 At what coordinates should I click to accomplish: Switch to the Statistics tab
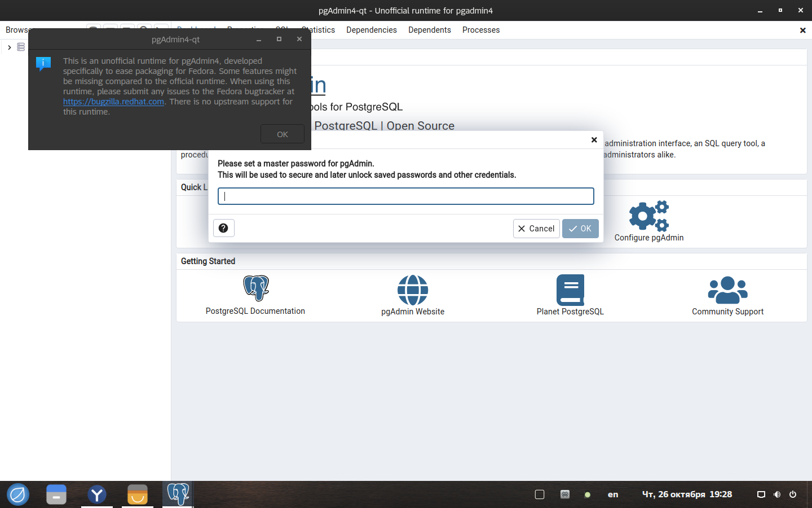pyautogui.click(x=319, y=30)
